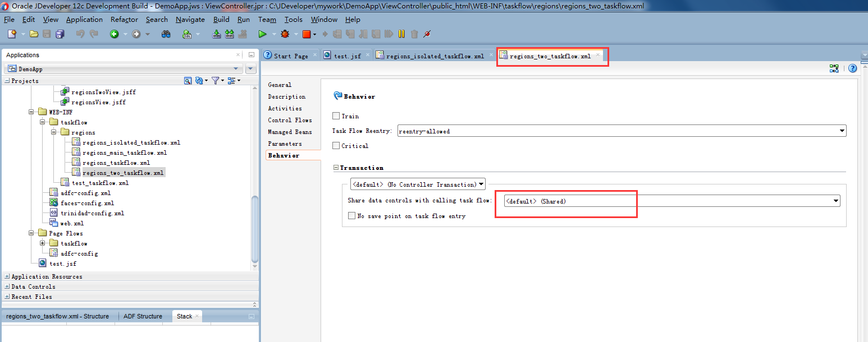
Task: Click the Save toolbar icon
Action: coord(47,34)
